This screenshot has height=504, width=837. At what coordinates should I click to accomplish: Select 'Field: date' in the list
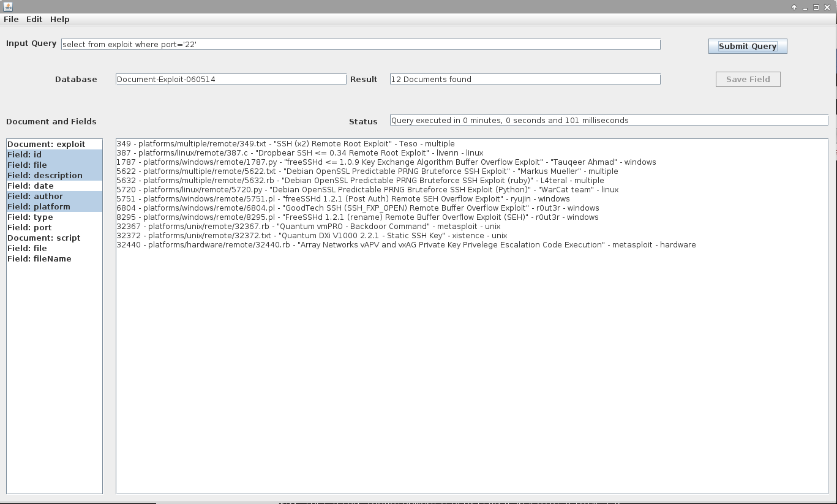point(54,186)
